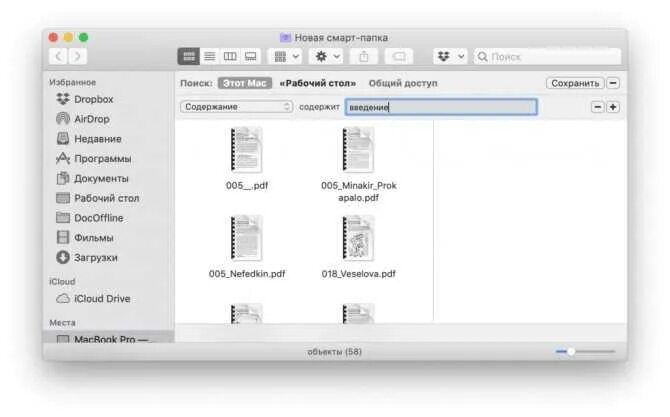Add a search criteria row with plus
Image resolution: width=670 pixels, height=417 pixels.
pyautogui.click(x=613, y=107)
